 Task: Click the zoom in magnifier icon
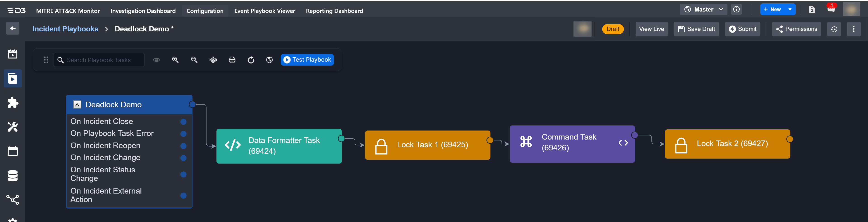click(175, 60)
